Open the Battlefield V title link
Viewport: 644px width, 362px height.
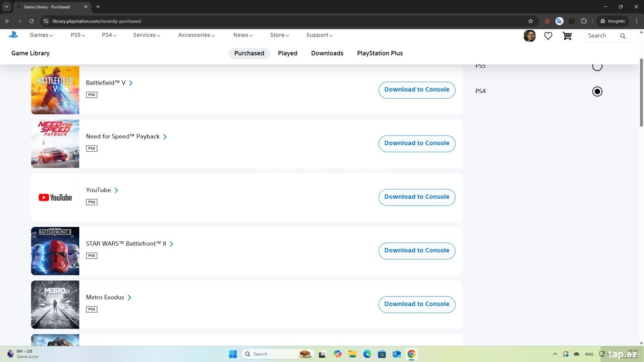[x=109, y=83]
